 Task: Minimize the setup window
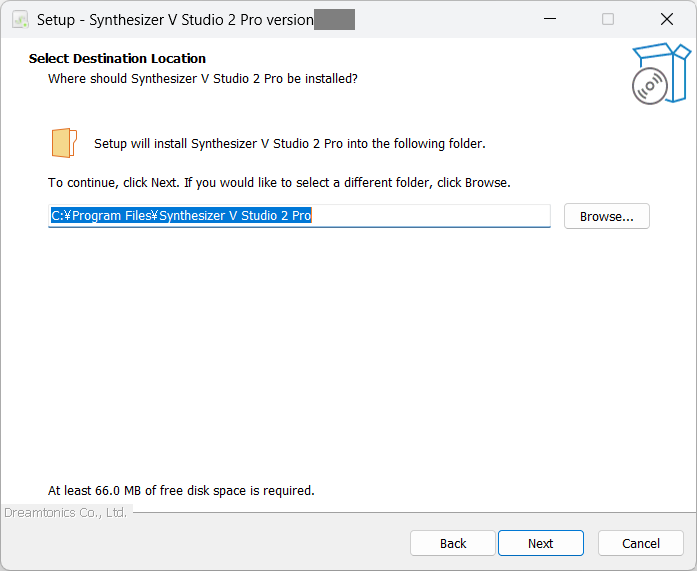point(550,19)
